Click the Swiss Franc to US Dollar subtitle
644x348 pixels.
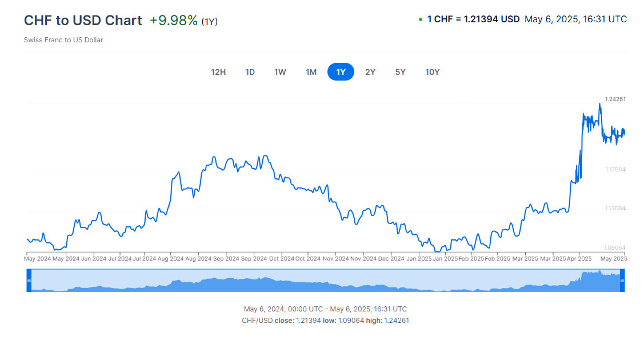click(63, 40)
